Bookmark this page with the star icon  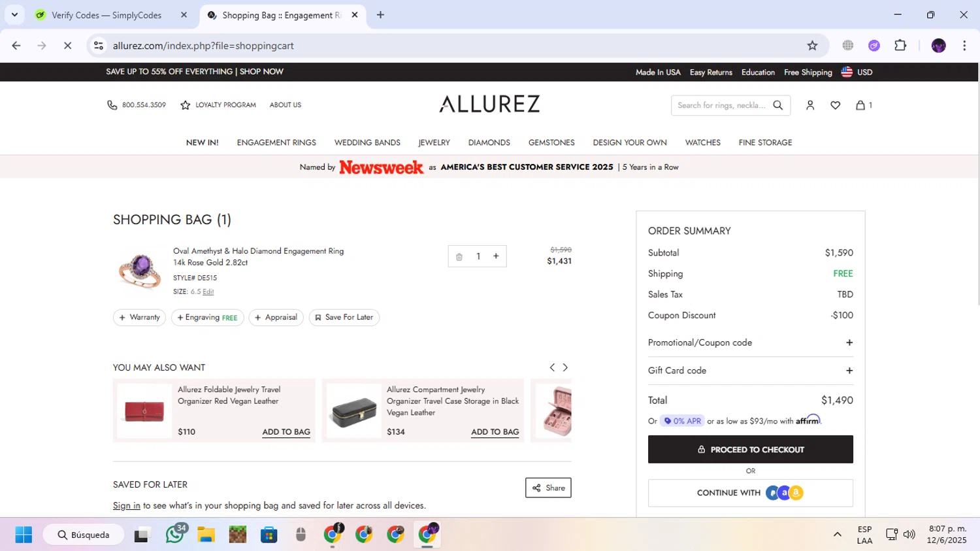click(x=812, y=46)
